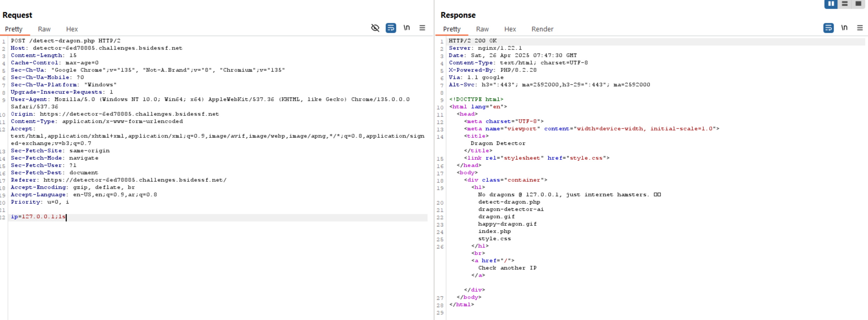This screenshot has width=868, height=320.
Task: Toggle hide non-printable characters eye icon in Request
Action: click(x=375, y=28)
